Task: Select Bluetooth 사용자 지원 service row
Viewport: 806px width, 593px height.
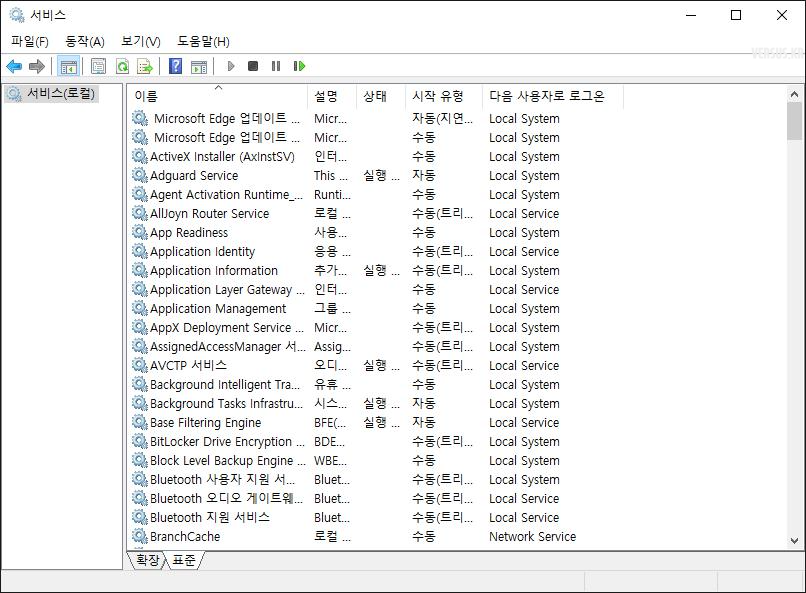Action: pos(376,479)
